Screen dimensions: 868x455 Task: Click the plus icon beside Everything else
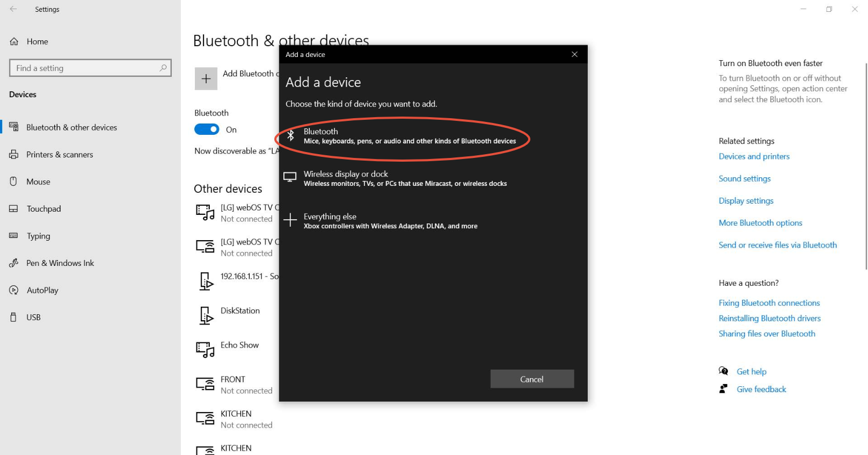pyautogui.click(x=290, y=220)
